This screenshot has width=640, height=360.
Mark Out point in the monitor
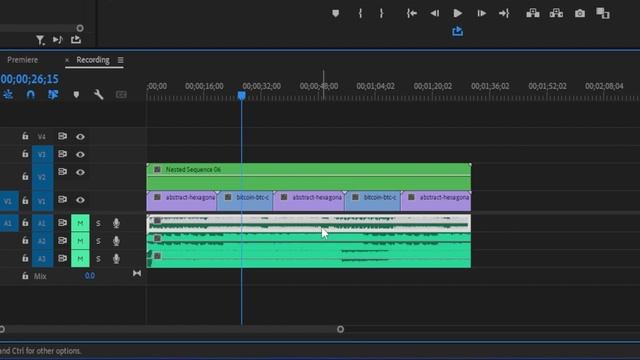tap(381, 13)
